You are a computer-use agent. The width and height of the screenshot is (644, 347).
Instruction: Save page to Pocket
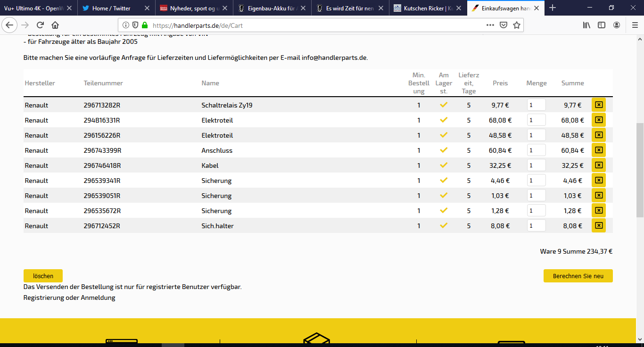point(504,25)
